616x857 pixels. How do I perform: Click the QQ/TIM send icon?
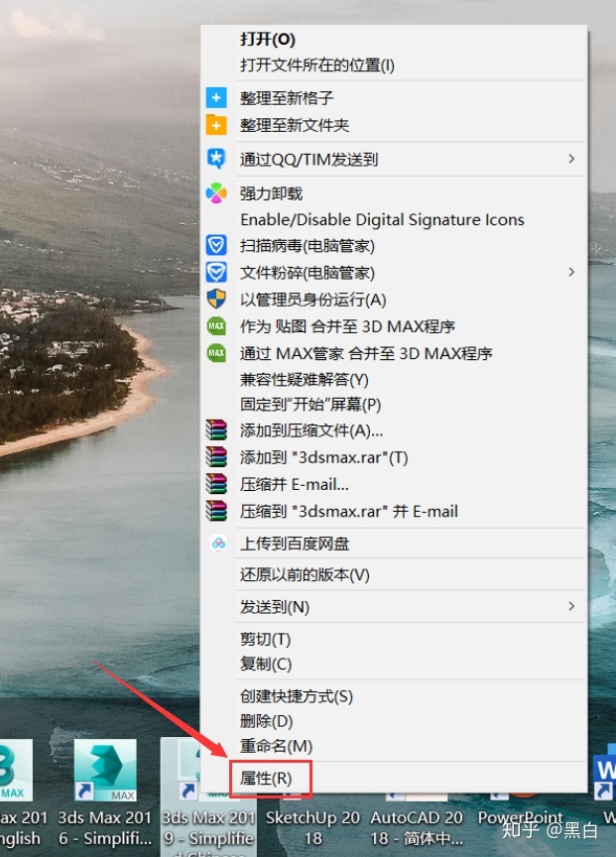pyautogui.click(x=216, y=159)
